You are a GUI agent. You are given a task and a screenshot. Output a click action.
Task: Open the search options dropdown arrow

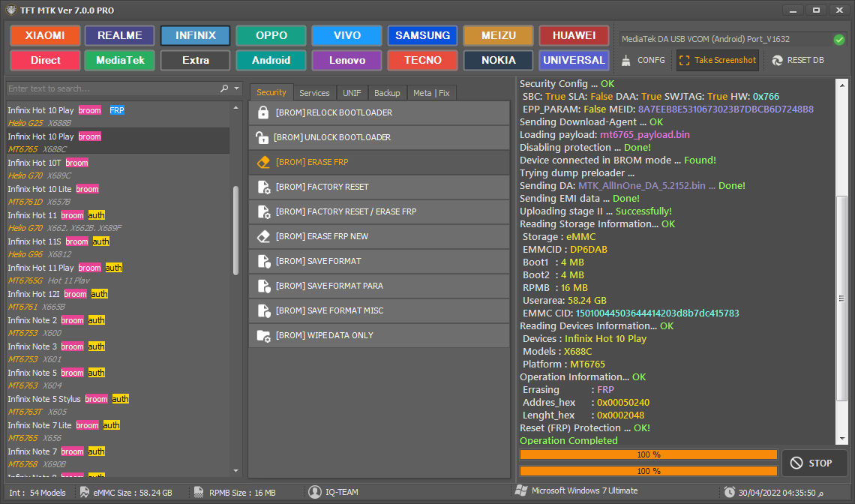pyautogui.click(x=237, y=88)
